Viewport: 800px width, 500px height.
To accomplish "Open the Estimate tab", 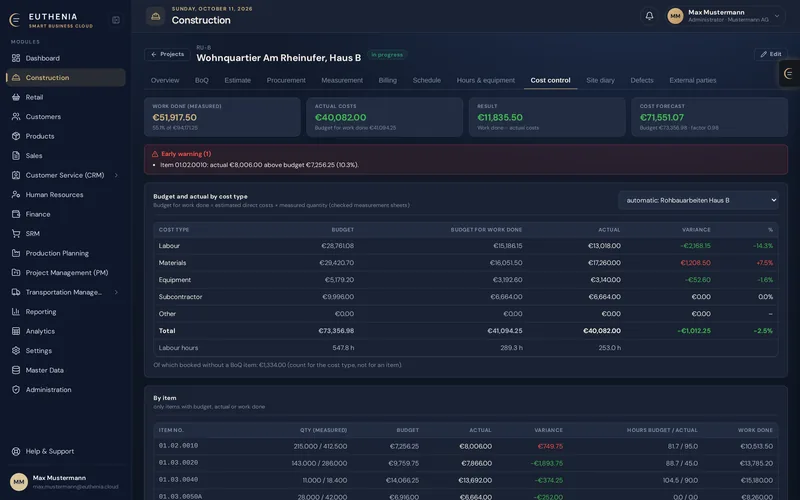I will point(238,80).
